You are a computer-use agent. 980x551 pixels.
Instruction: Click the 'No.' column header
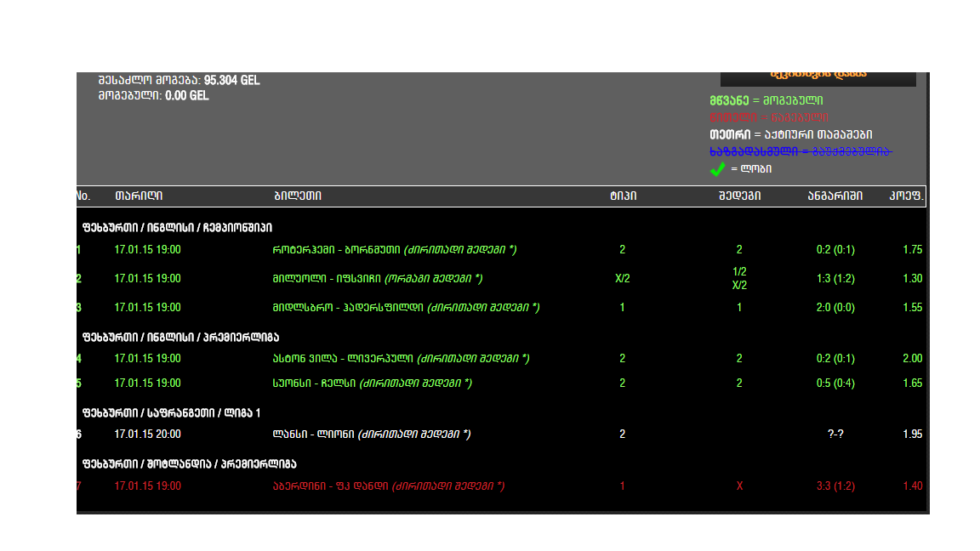coord(83,196)
